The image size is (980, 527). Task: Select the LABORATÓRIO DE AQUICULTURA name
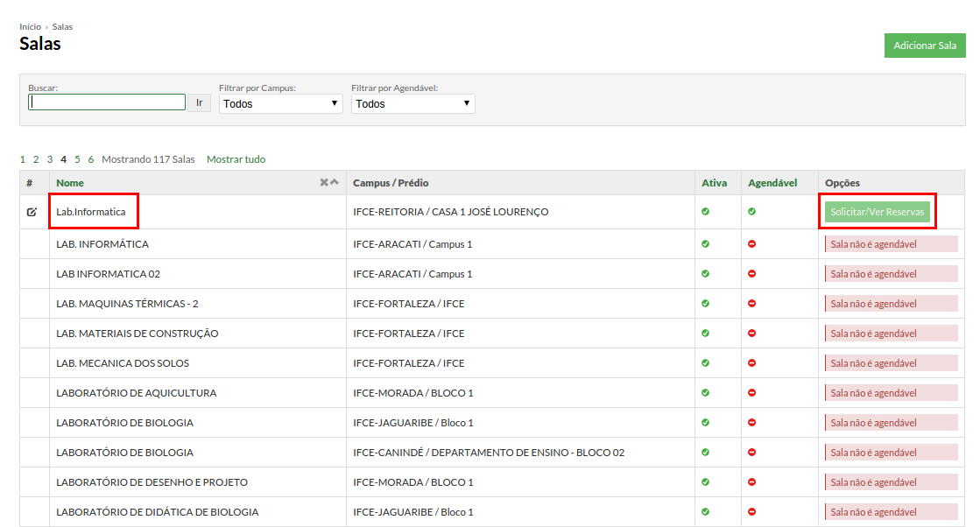[x=137, y=393]
